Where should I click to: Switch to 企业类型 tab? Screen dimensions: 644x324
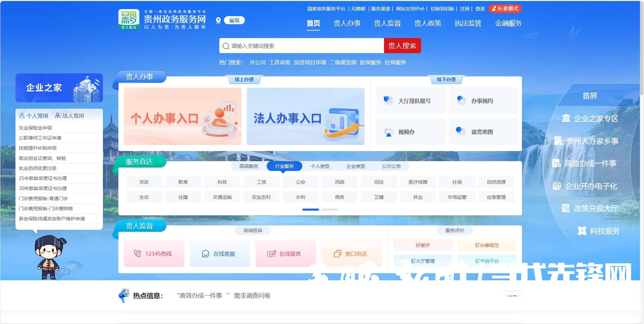click(356, 166)
